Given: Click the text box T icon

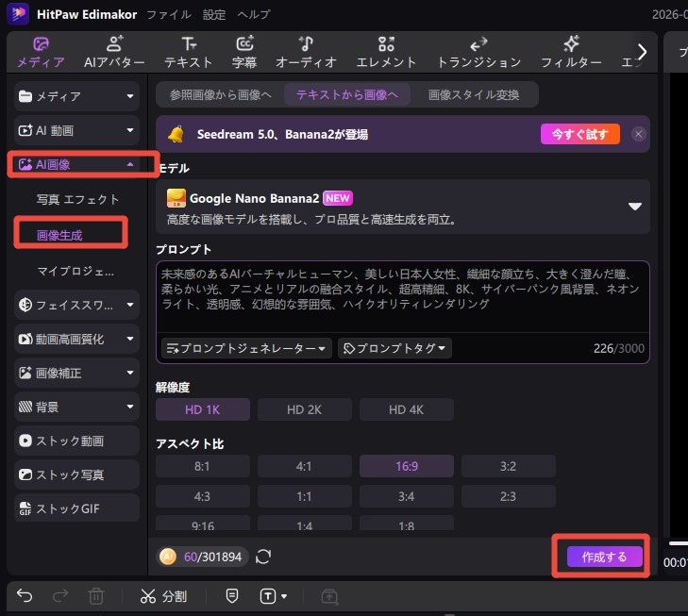Looking at the screenshot, I should tap(268, 596).
